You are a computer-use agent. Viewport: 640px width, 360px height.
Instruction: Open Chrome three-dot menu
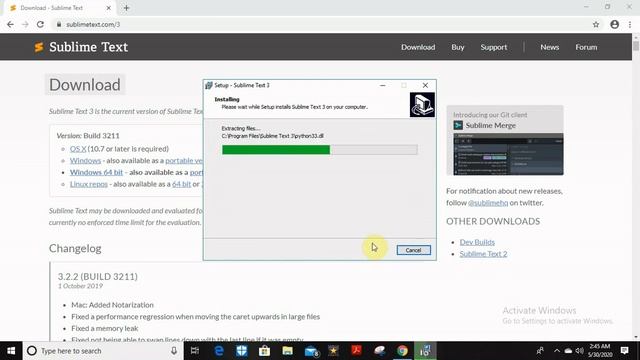[x=630, y=24]
